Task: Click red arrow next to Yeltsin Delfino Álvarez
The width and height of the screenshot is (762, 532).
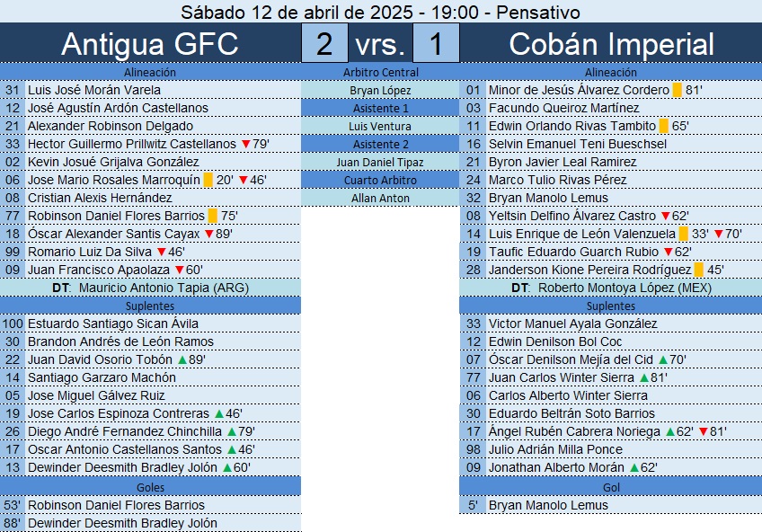Action: tap(666, 216)
